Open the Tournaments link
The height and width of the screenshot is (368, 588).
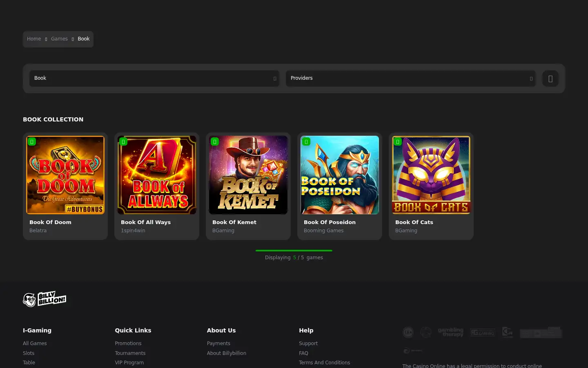(x=130, y=353)
